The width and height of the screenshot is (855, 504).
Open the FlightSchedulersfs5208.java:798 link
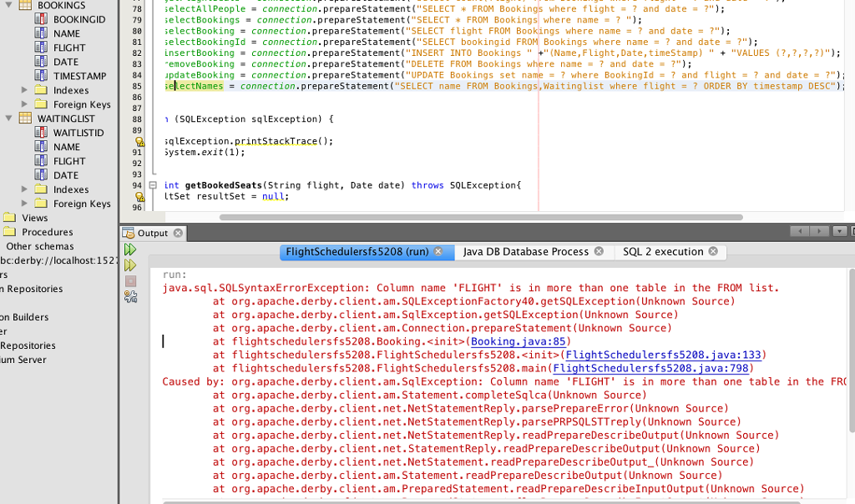(651, 368)
